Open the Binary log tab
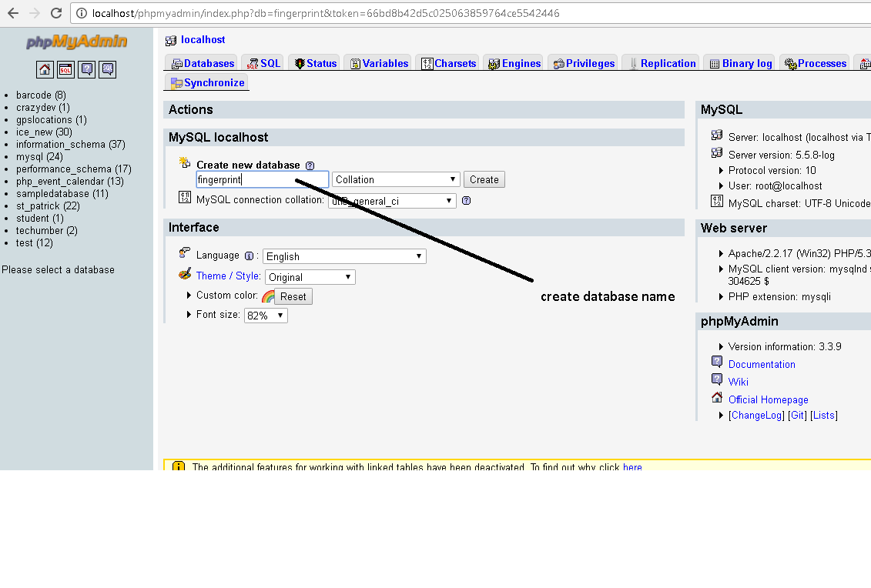Screen dimensions: 871x588 (741, 63)
